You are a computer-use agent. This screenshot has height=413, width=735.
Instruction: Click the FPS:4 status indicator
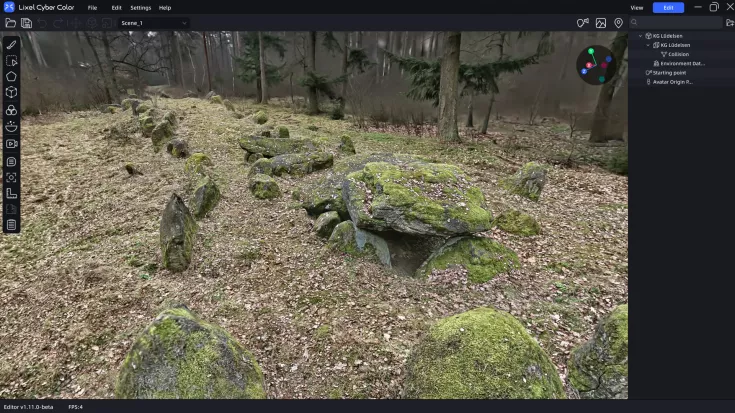[x=75, y=407]
